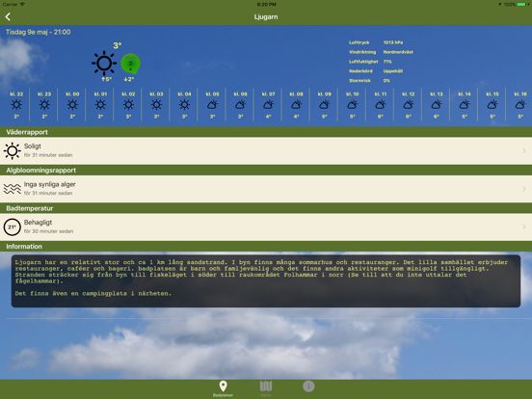Select the kl. 09 hourly forecast
Viewport: 532px width, 399px height.
[x=325, y=105]
